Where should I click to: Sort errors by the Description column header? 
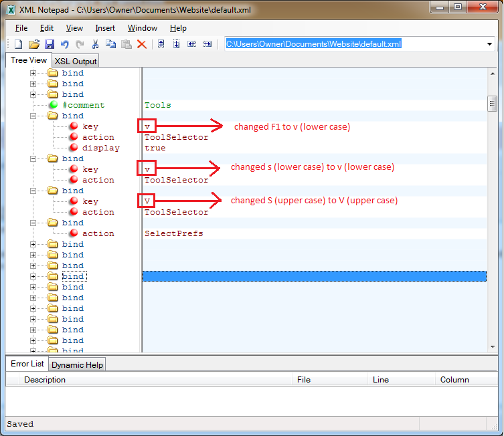155,379
